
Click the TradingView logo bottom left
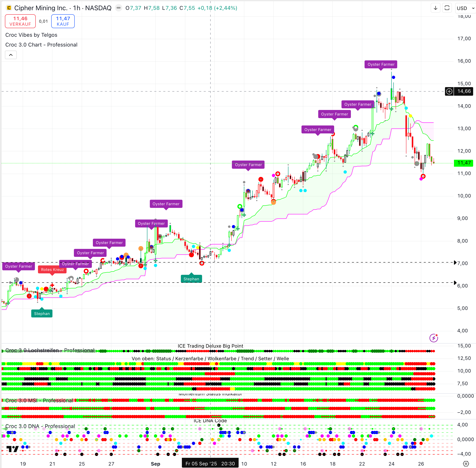click(12, 449)
